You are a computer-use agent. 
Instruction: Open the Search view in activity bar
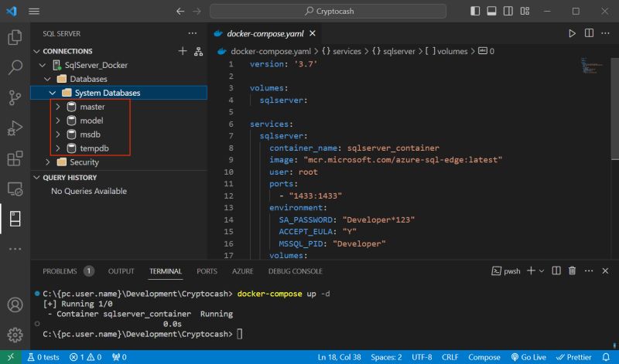[15, 67]
